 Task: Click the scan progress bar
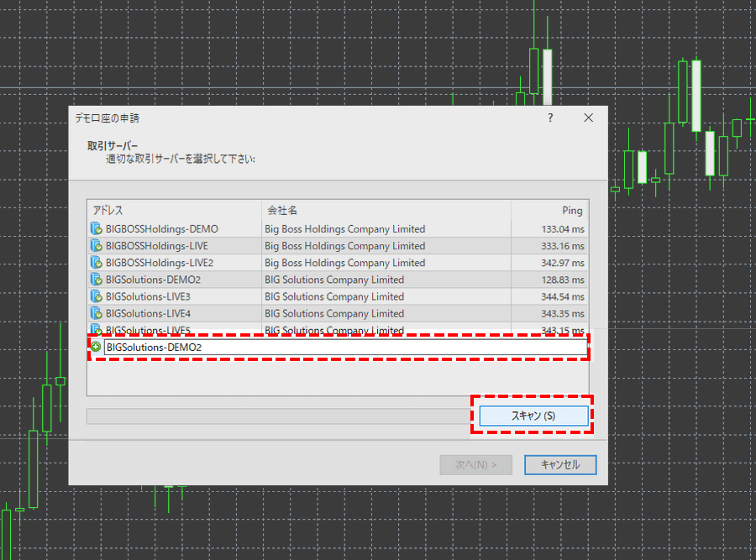point(277,416)
